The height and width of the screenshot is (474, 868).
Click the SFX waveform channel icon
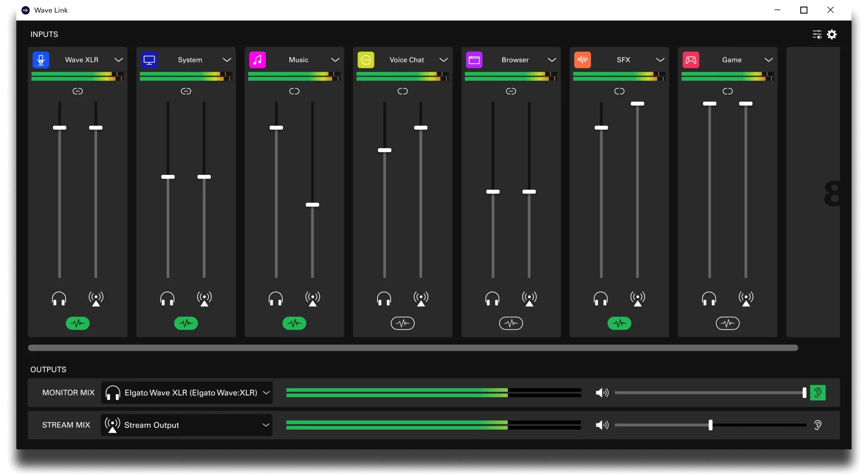[x=583, y=60]
